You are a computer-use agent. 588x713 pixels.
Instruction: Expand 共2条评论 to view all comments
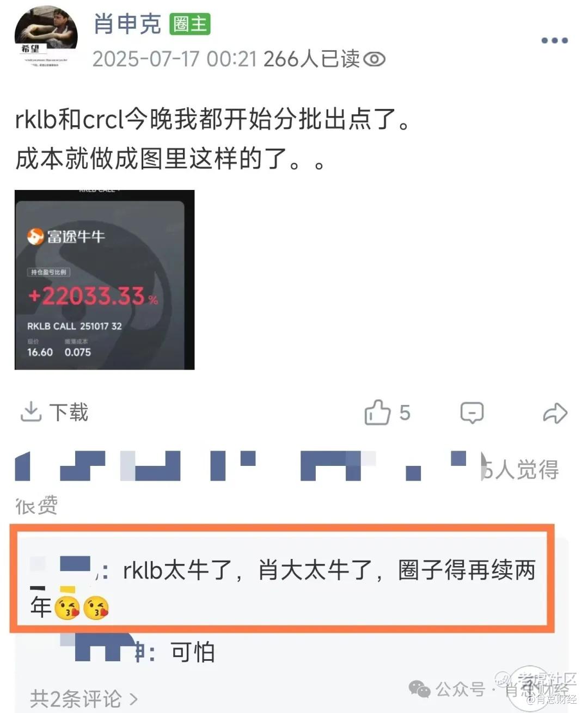[84, 698]
